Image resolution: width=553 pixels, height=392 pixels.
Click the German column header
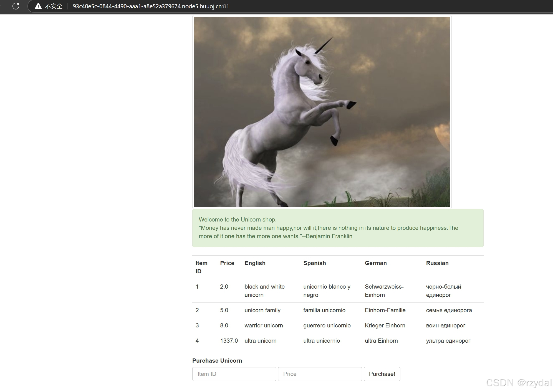375,263
